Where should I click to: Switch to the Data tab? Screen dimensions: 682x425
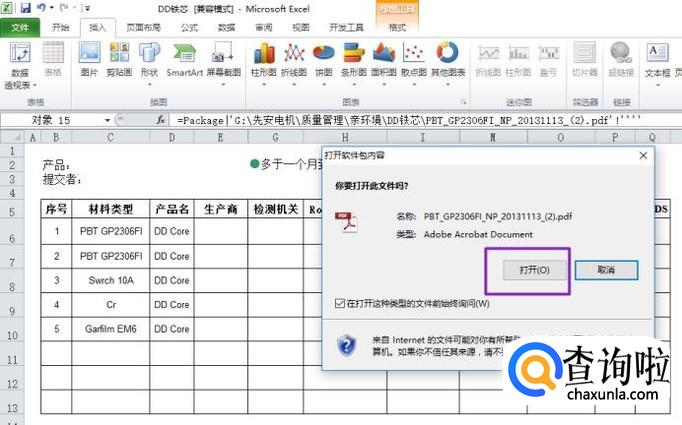click(x=226, y=28)
